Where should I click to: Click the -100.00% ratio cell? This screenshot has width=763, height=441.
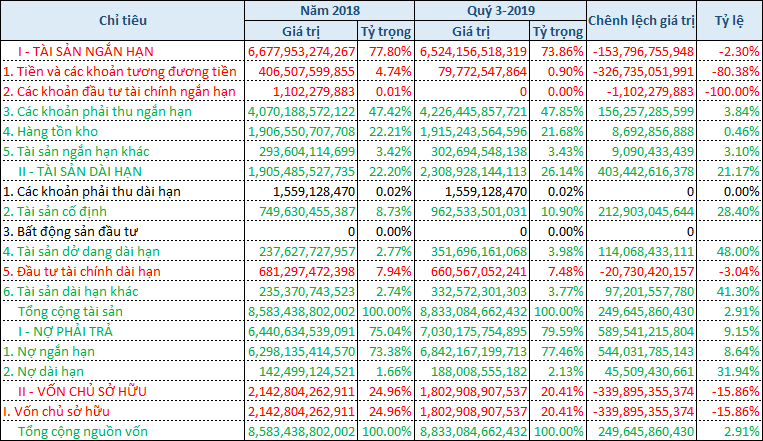tap(731, 92)
